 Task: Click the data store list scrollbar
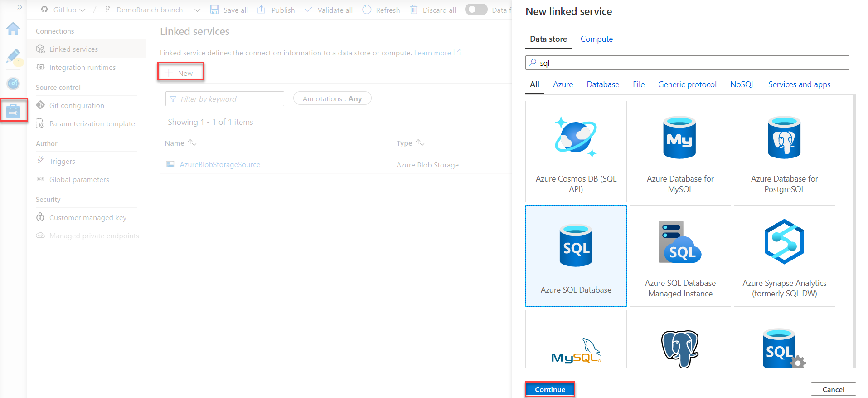[854, 231]
